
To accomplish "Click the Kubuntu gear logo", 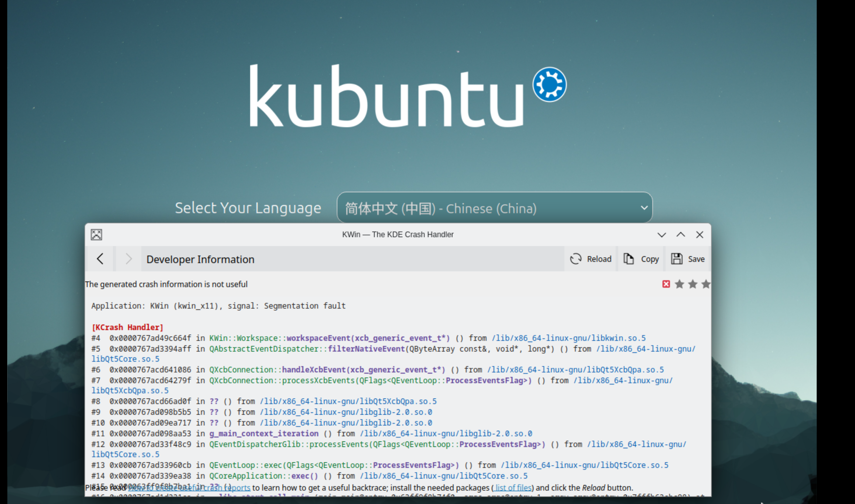I will (x=550, y=84).
